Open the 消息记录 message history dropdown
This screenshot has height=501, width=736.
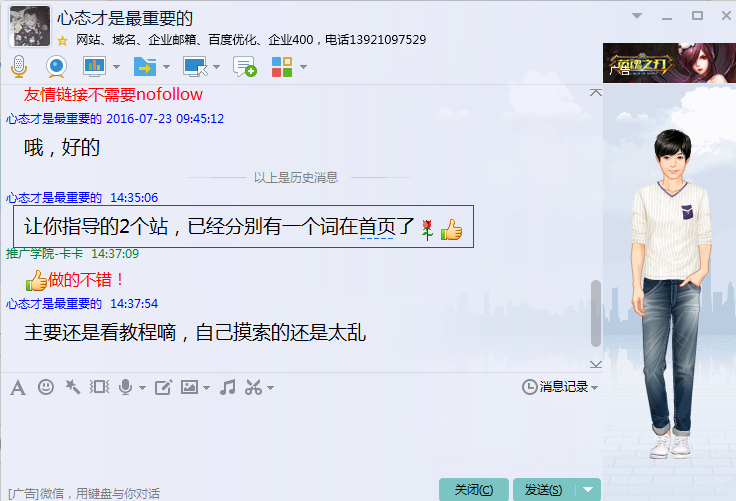[560, 387]
